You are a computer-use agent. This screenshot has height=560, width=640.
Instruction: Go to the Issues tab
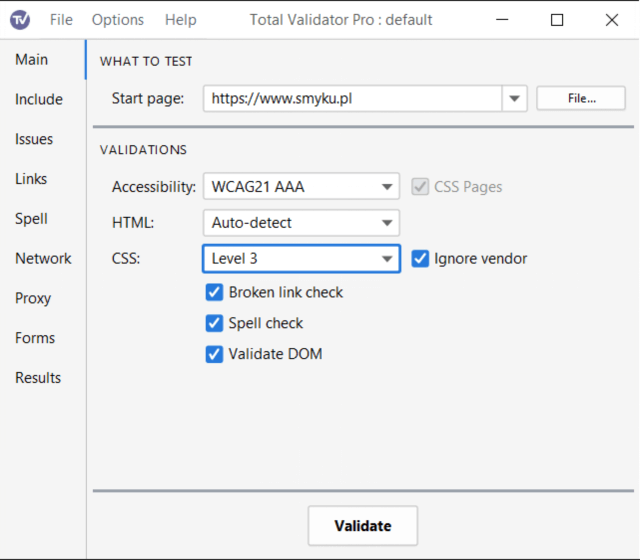(34, 139)
